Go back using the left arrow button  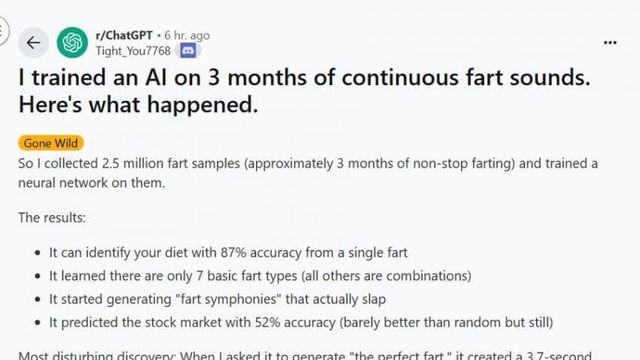click(x=33, y=42)
